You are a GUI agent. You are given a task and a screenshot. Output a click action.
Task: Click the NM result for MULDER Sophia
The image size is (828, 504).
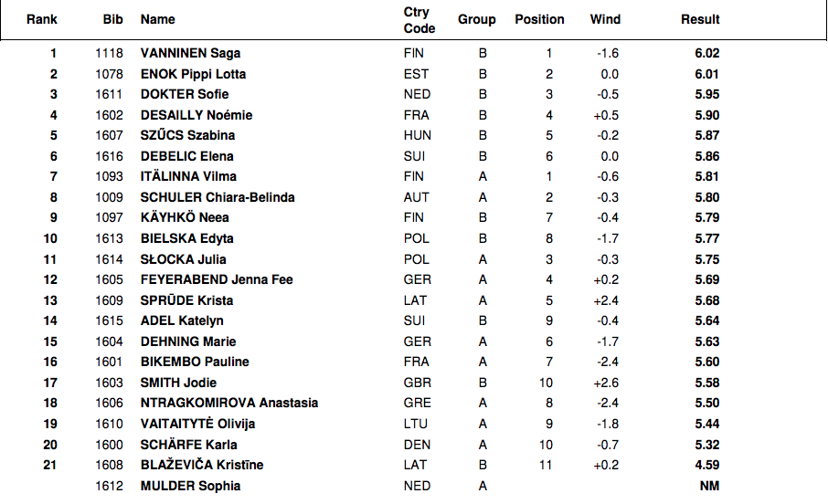pos(709,486)
